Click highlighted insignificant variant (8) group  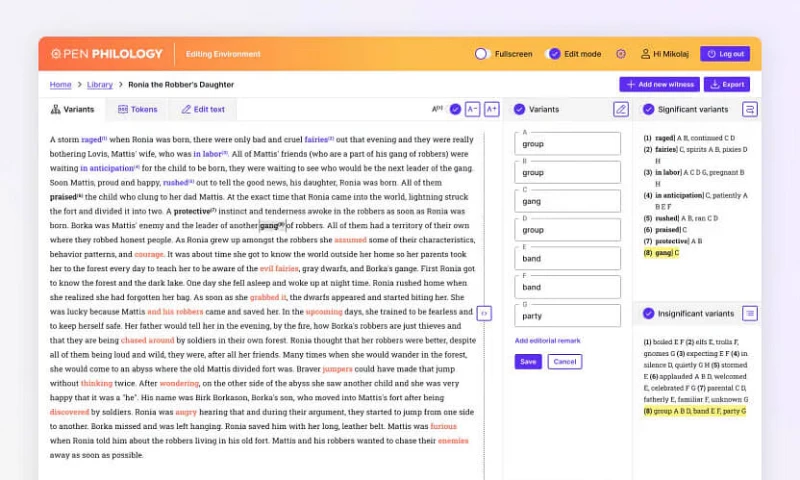[695, 411]
